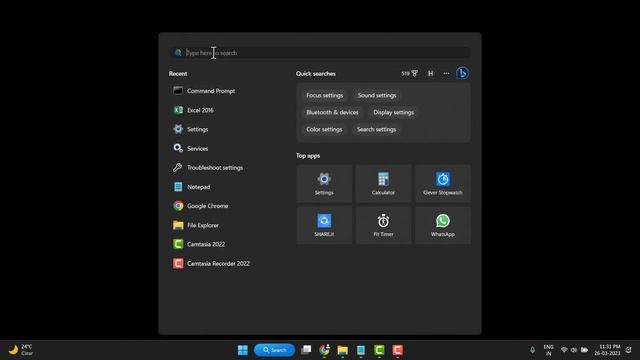Screen dimensions: 640x360
Task: Open battery icon in system tray
Action: tap(584, 350)
